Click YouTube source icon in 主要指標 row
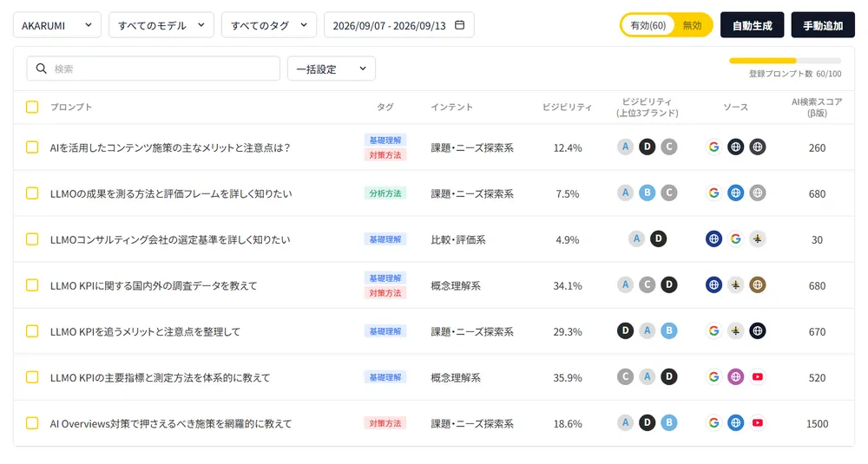The image size is (868, 464). pyautogui.click(x=758, y=376)
